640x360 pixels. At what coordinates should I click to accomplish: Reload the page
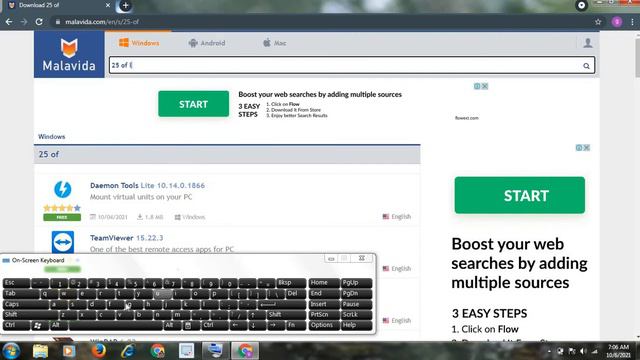click(x=39, y=22)
